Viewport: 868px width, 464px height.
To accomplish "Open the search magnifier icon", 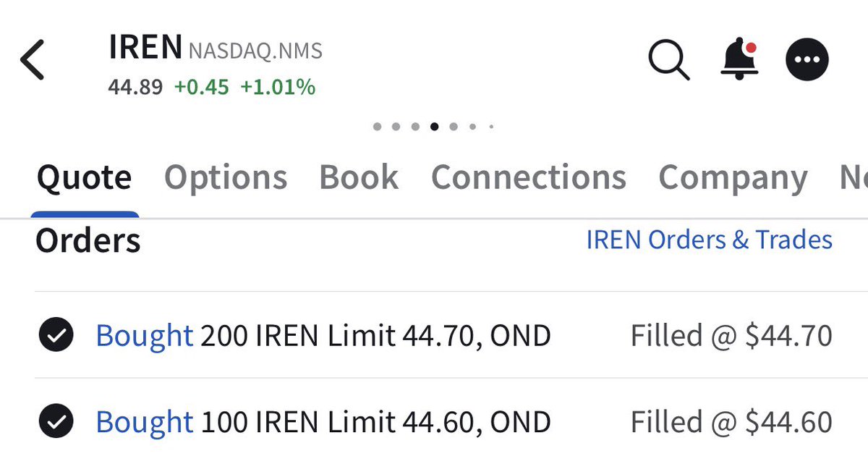I will pos(669,59).
